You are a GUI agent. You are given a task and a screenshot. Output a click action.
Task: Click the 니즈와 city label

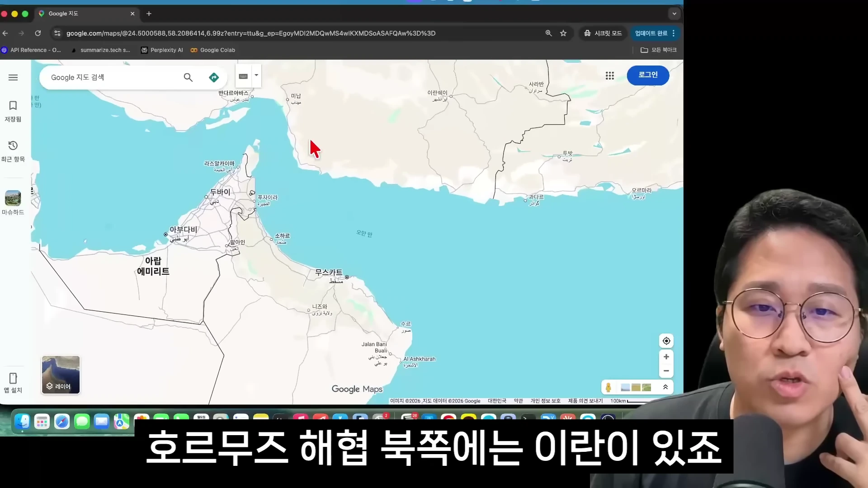point(319,307)
